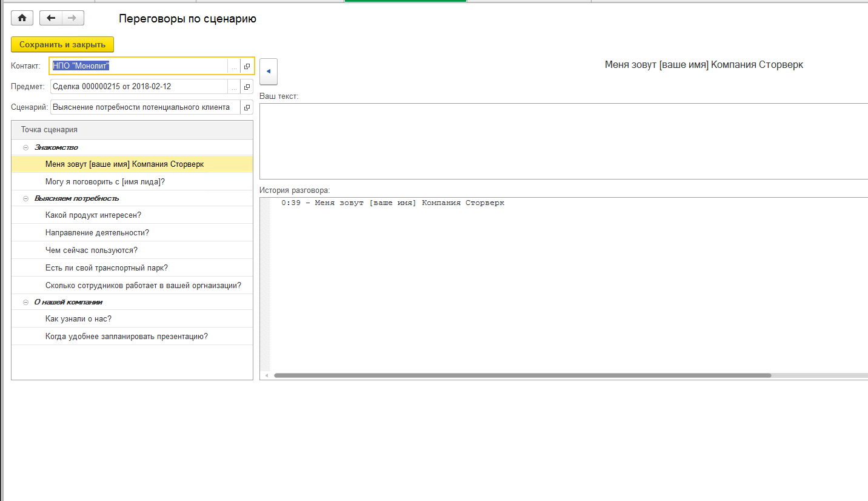This screenshot has width=868, height=501.
Task: Select 'Есть ли свой транспортный парк?' item
Action: pyautogui.click(x=106, y=268)
